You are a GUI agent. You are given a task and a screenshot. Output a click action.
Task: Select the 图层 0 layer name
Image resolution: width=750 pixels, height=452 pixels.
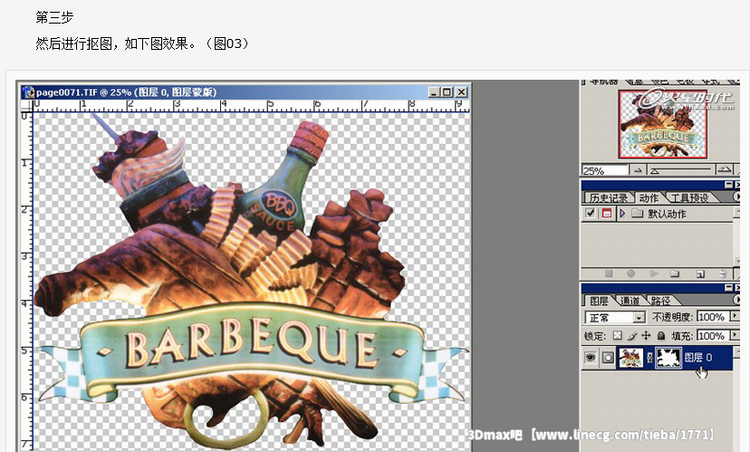698,357
